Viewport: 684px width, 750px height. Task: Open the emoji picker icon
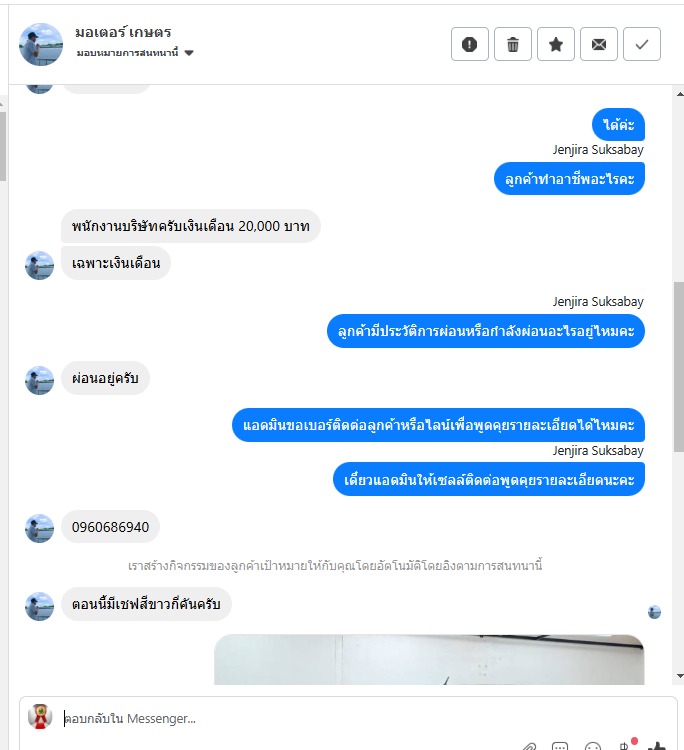(593, 746)
